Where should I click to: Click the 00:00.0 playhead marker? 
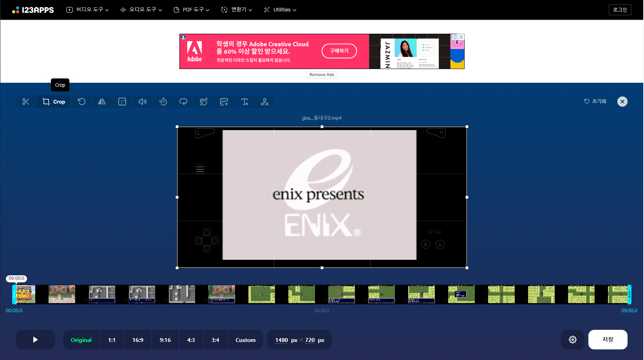coord(16,278)
